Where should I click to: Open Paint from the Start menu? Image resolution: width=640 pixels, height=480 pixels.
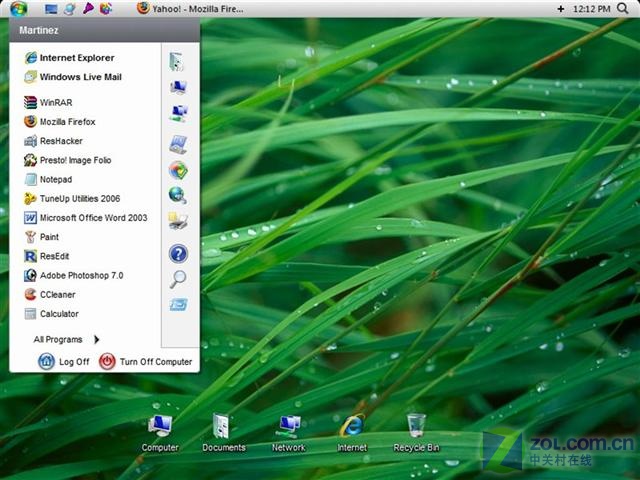click(x=41, y=237)
